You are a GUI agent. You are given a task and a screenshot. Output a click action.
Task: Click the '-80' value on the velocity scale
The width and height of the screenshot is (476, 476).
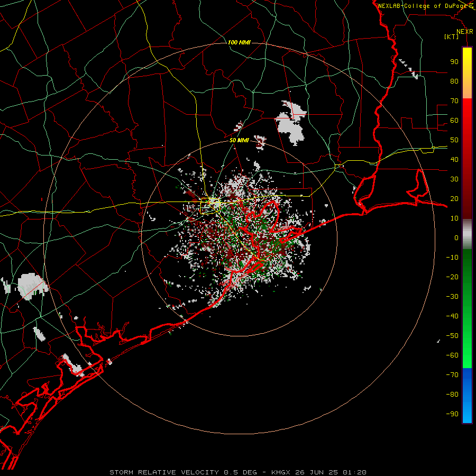click(x=452, y=395)
